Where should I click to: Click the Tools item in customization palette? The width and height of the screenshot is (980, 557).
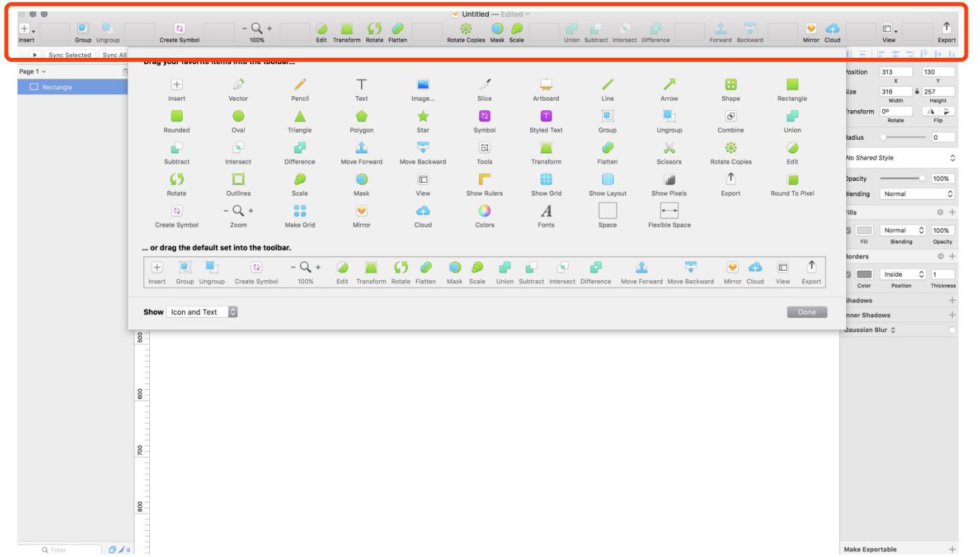click(485, 153)
